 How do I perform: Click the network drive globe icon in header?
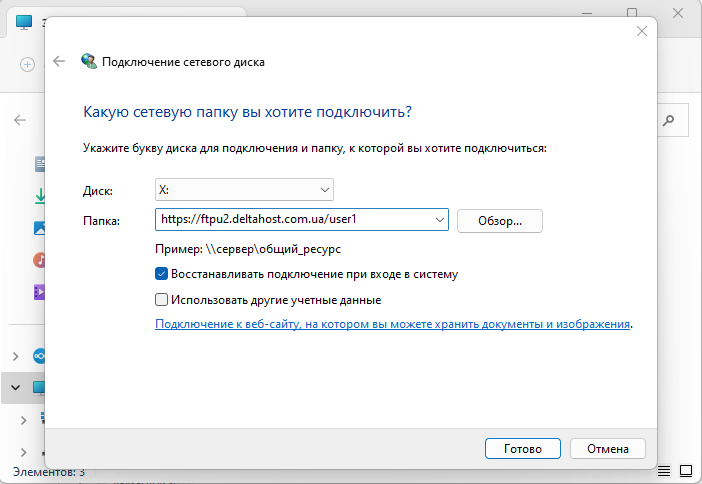coord(89,61)
